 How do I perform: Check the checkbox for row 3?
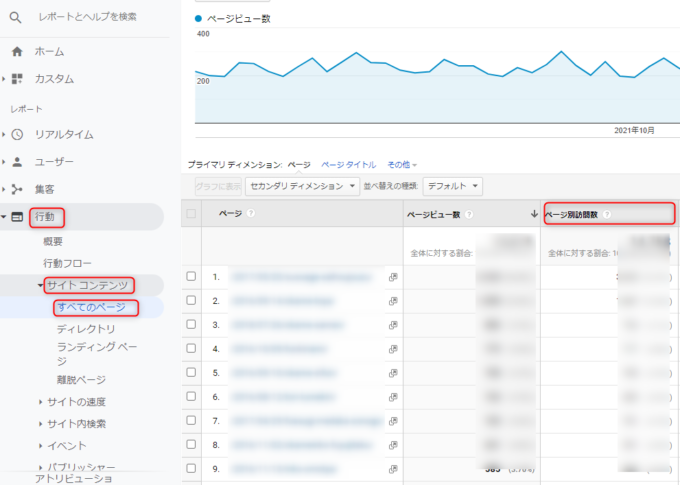click(191, 324)
